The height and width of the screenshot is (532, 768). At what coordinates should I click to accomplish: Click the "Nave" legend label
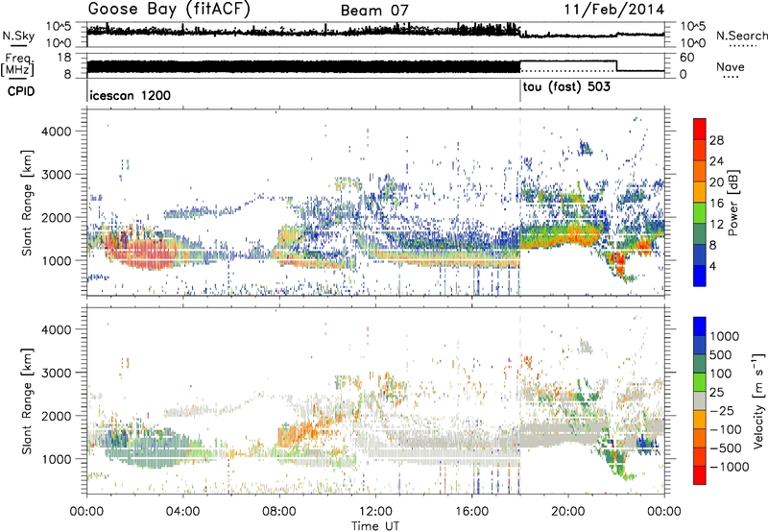(731, 66)
